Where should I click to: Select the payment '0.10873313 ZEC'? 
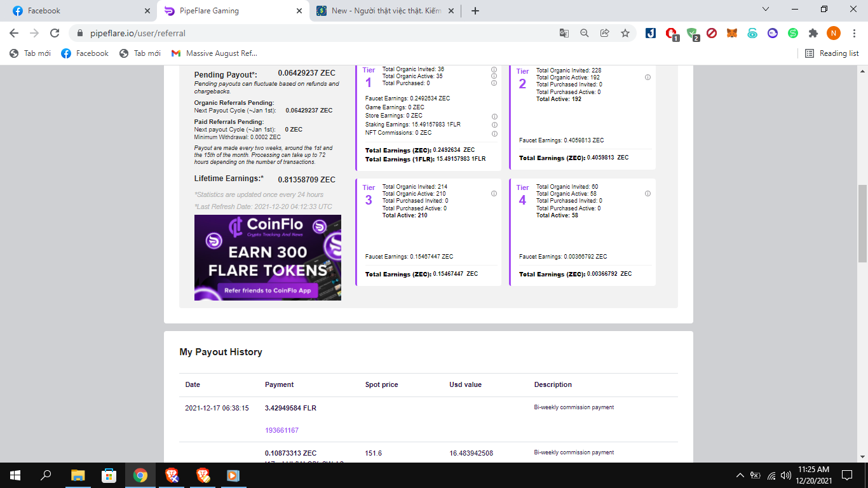[x=290, y=453]
